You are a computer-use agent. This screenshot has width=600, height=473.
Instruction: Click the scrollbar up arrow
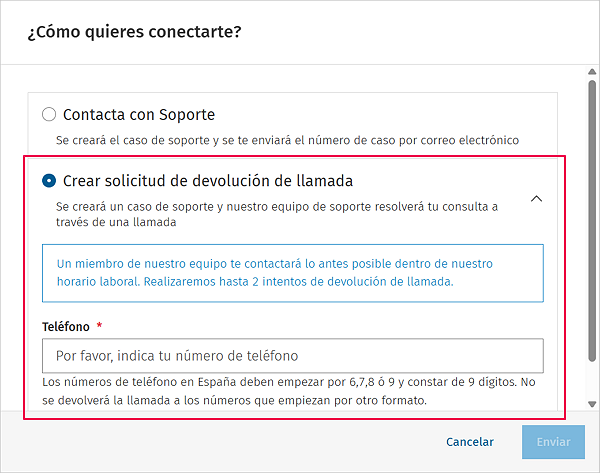[592, 72]
